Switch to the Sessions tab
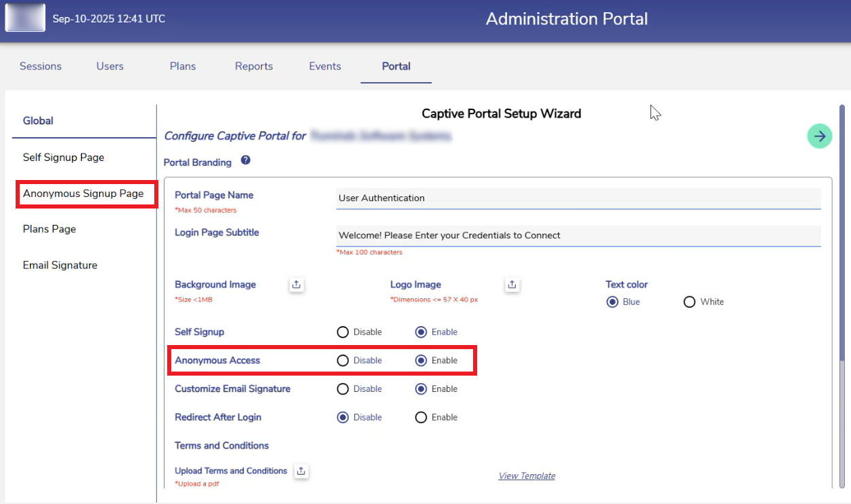The image size is (851, 504). pyautogui.click(x=41, y=66)
